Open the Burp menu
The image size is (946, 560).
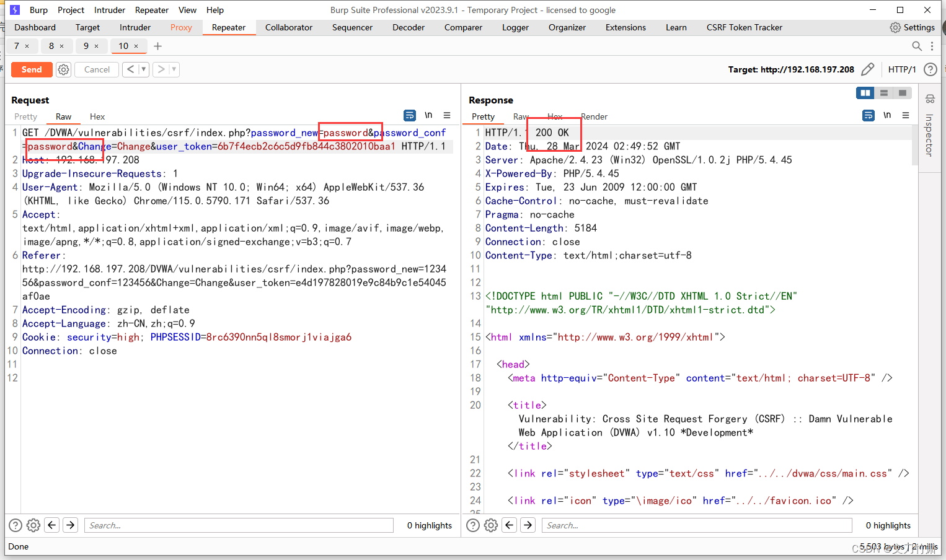(x=38, y=10)
